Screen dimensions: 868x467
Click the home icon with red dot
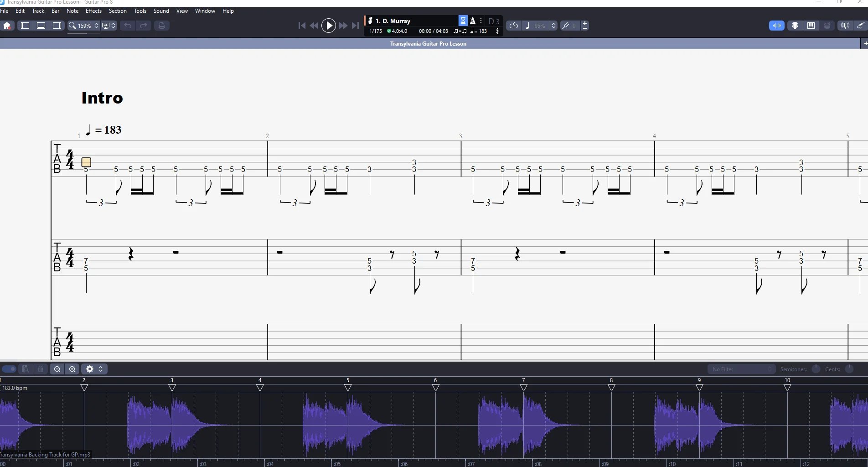pos(7,26)
